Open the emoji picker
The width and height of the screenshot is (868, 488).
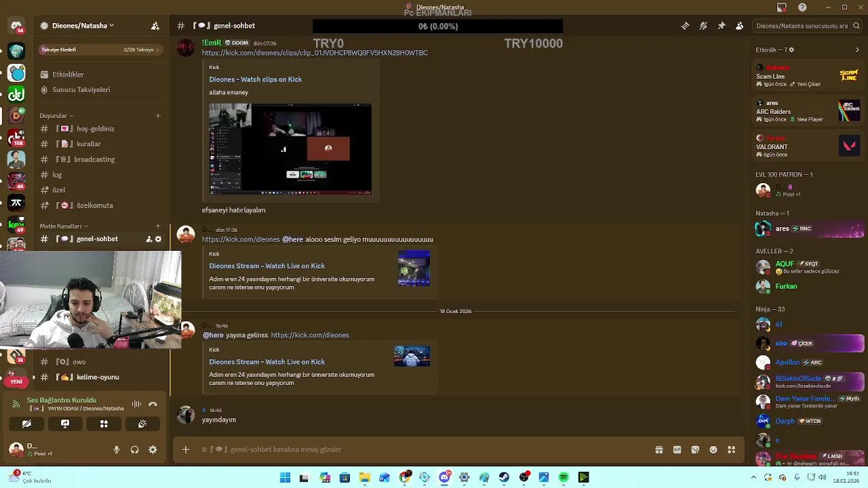(713, 449)
